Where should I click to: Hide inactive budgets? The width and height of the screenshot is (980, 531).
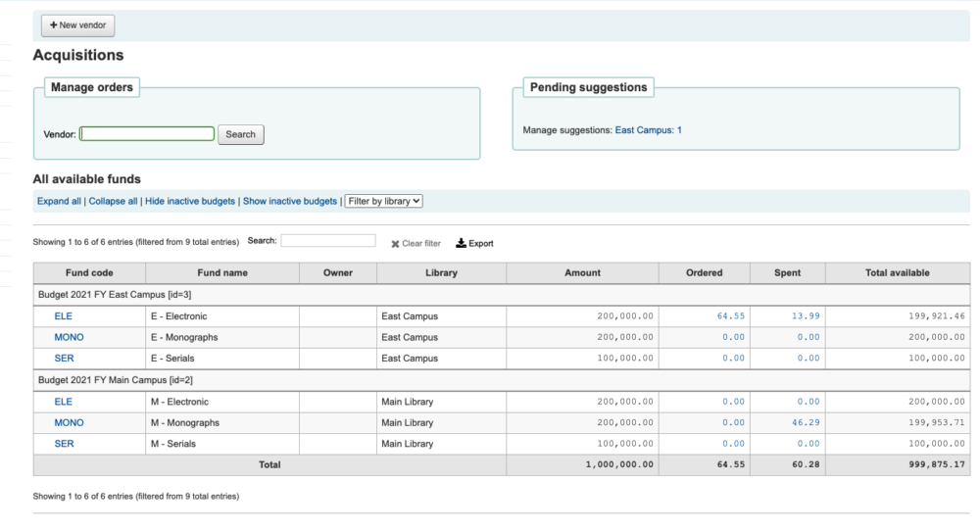(x=190, y=201)
